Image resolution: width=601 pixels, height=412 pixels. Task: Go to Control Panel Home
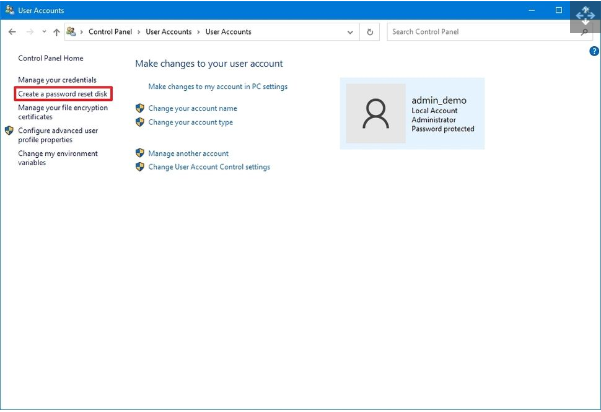point(50,59)
